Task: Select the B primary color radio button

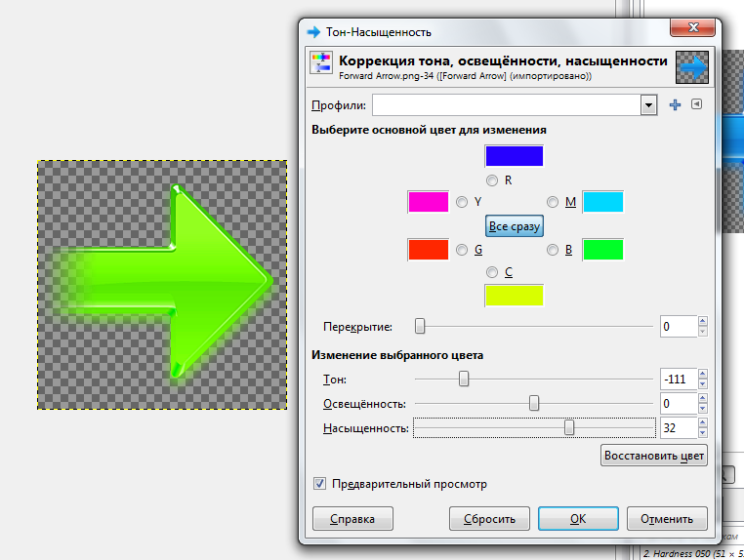Action: 553,250
